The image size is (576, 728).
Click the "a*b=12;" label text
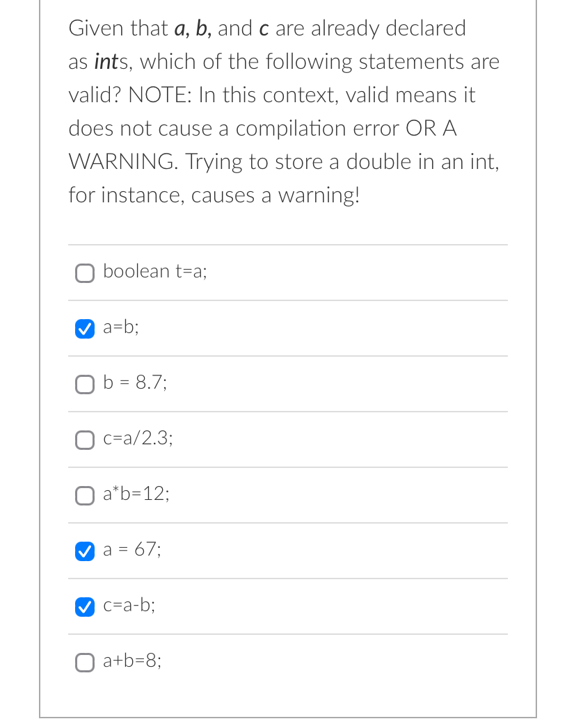(136, 494)
